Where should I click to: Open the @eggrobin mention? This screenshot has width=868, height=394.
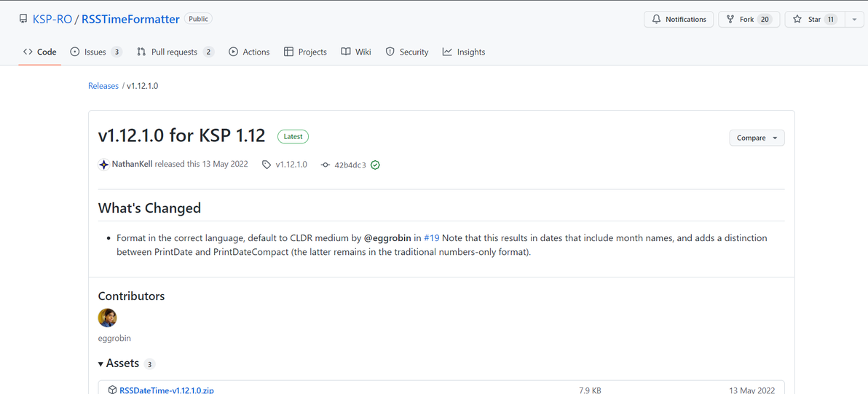(387, 238)
